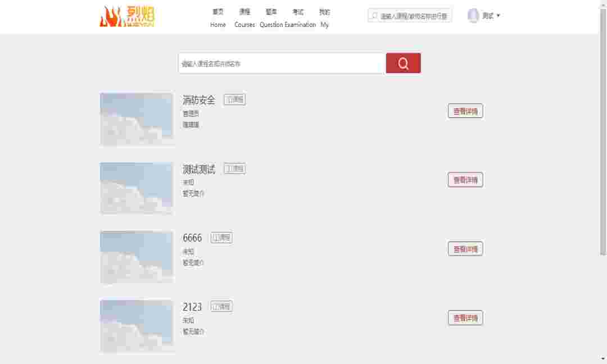Click the course tag beside 测试测试
607x364 pixels.
pyautogui.click(x=234, y=169)
